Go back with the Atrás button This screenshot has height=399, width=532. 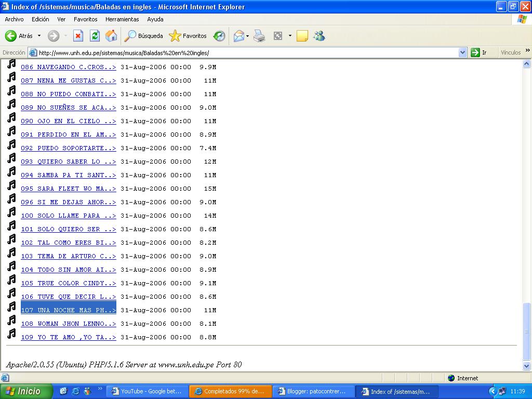click(19, 36)
